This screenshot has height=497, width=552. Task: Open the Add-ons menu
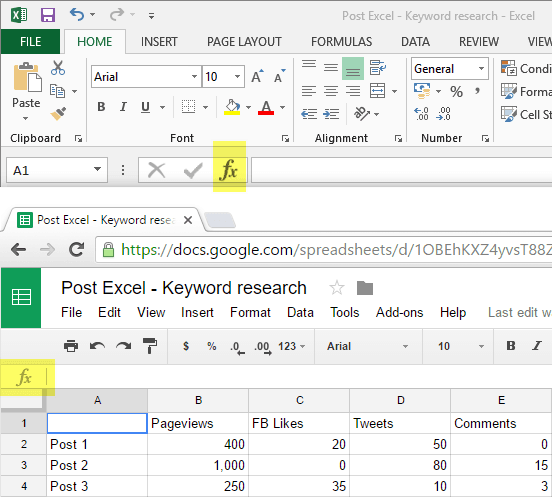[x=400, y=312]
